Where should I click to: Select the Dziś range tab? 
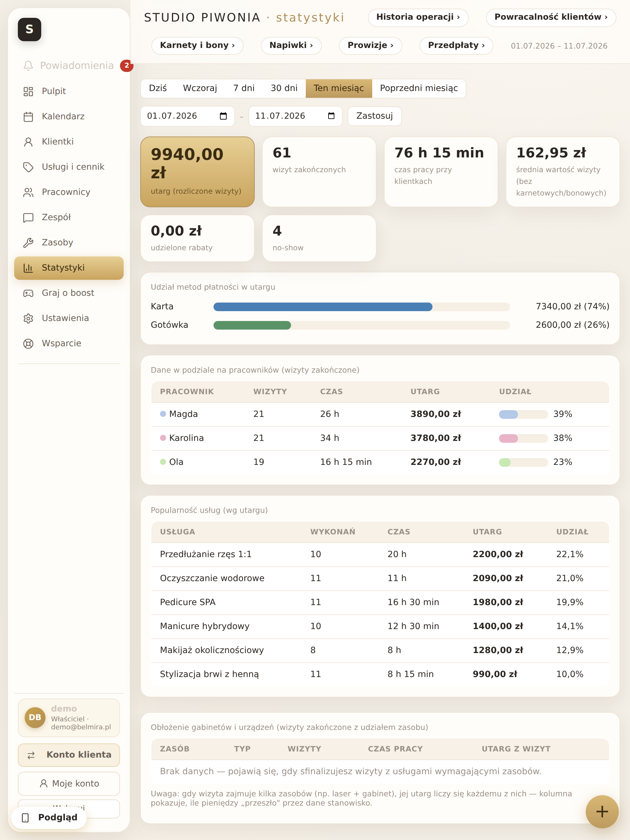[158, 88]
